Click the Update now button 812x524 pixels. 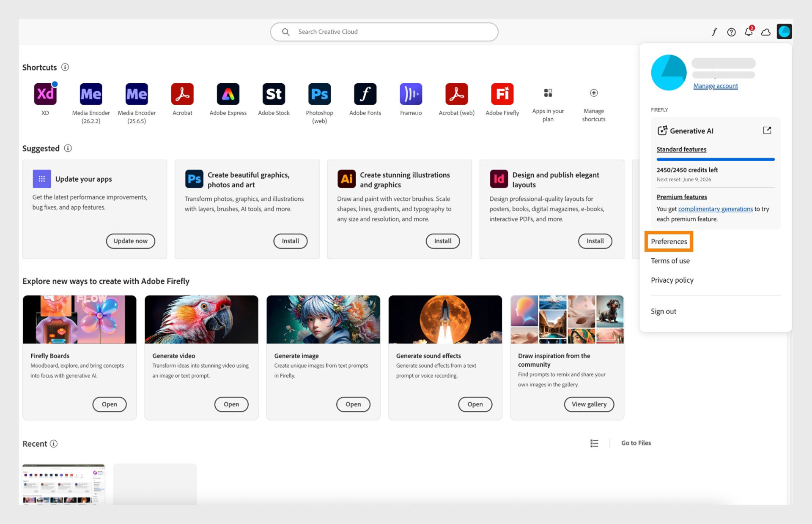[x=130, y=241]
